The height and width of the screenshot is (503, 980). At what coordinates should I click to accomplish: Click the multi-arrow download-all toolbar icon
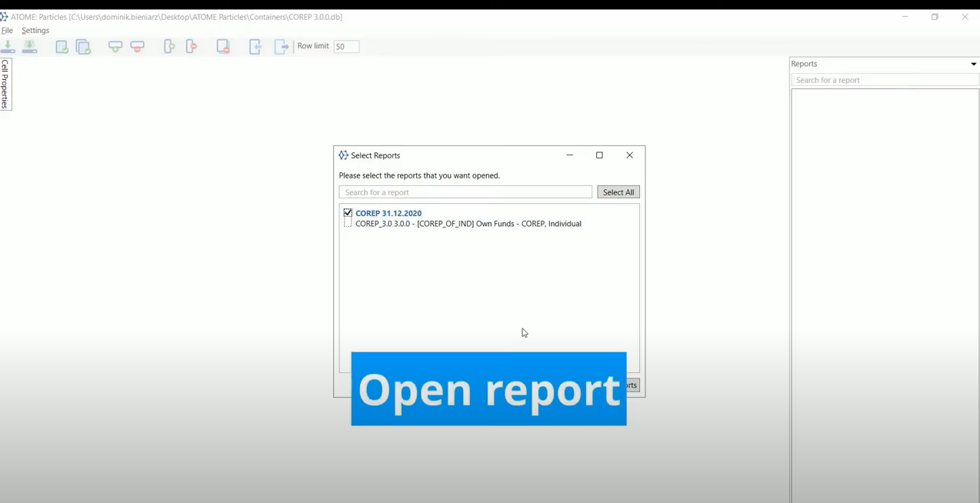click(x=29, y=47)
